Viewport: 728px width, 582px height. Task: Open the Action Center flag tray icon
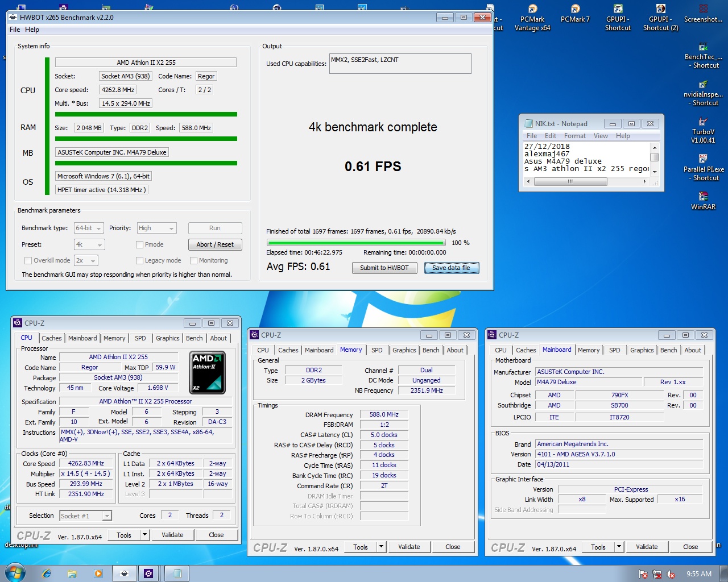[x=643, y=574]
